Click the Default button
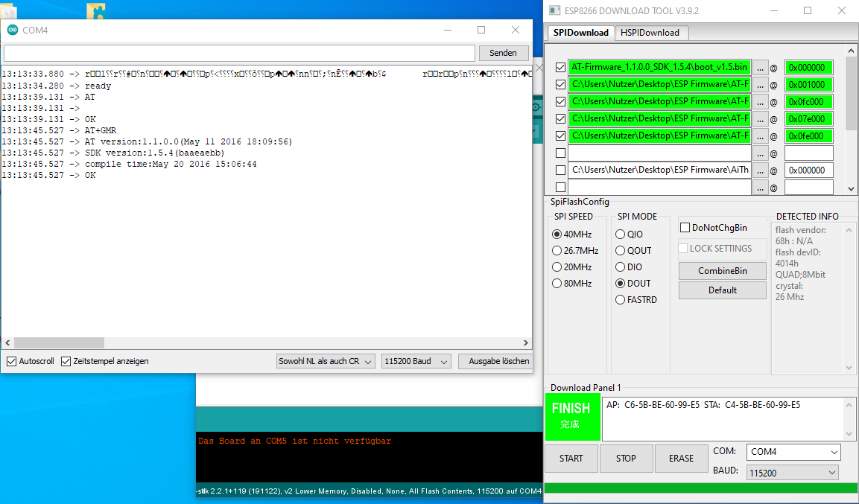Image resolution: width=859 pixels, height=504 pixels. 722,290
